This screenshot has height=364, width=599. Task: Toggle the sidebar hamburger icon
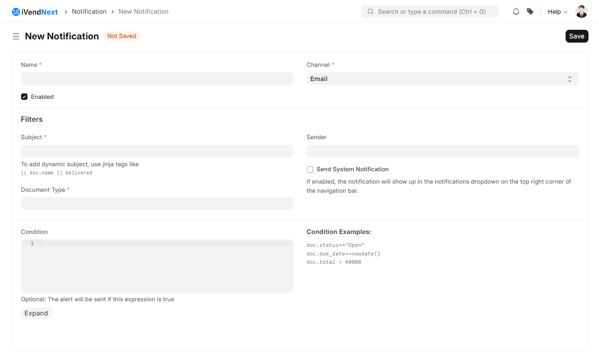[16, 36]
